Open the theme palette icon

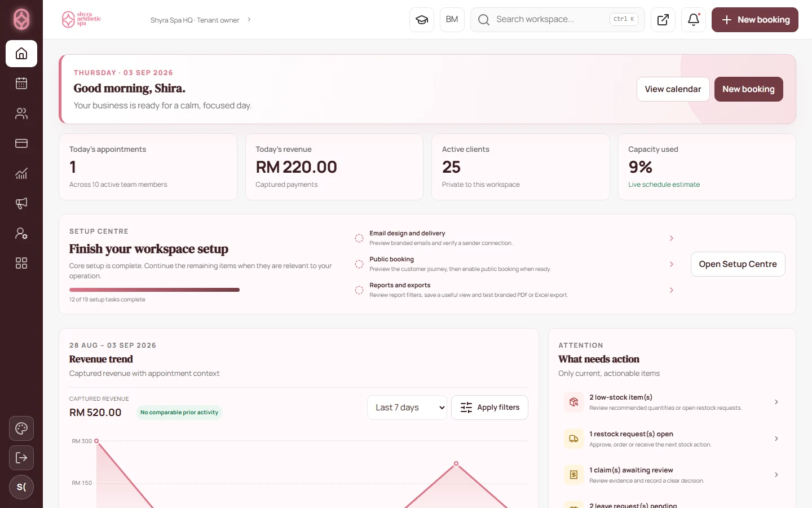coord(21,428)
